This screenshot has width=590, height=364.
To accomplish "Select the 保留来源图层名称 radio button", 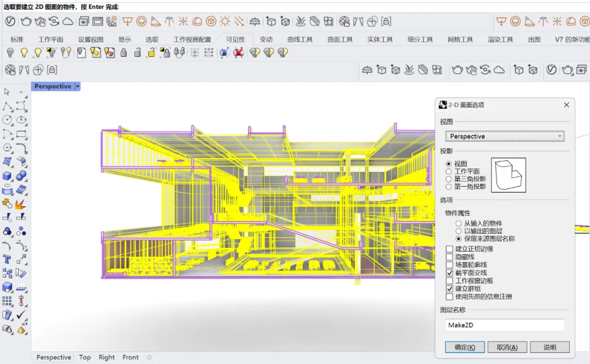I will click(458, 239).
